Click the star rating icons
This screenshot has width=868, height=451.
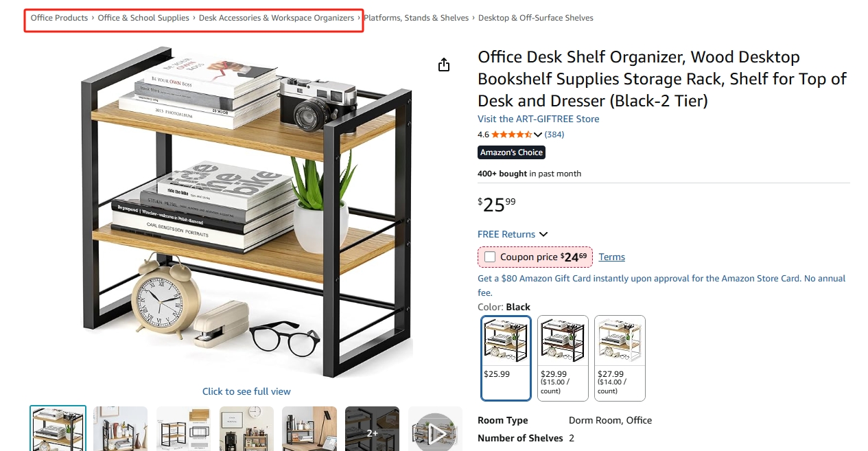click(511, 135)
